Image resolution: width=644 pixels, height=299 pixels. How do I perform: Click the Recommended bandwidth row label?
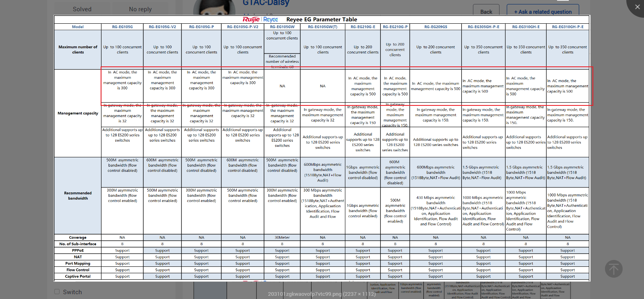pos(78,196)
